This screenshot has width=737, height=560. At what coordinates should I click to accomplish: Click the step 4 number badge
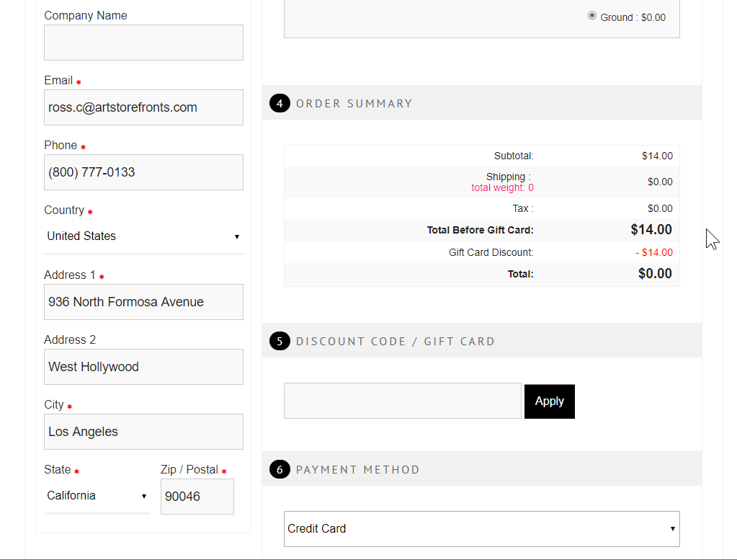click(280, 103)
